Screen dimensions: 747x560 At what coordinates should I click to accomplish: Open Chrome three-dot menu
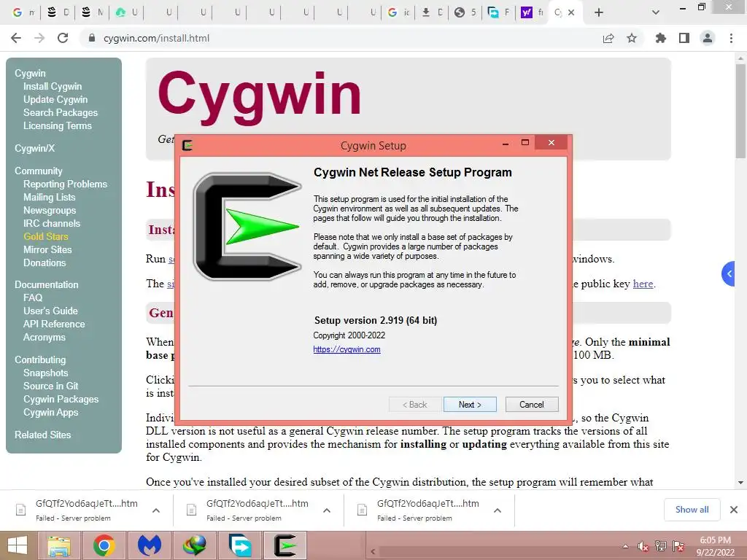[x=731, y=38]
